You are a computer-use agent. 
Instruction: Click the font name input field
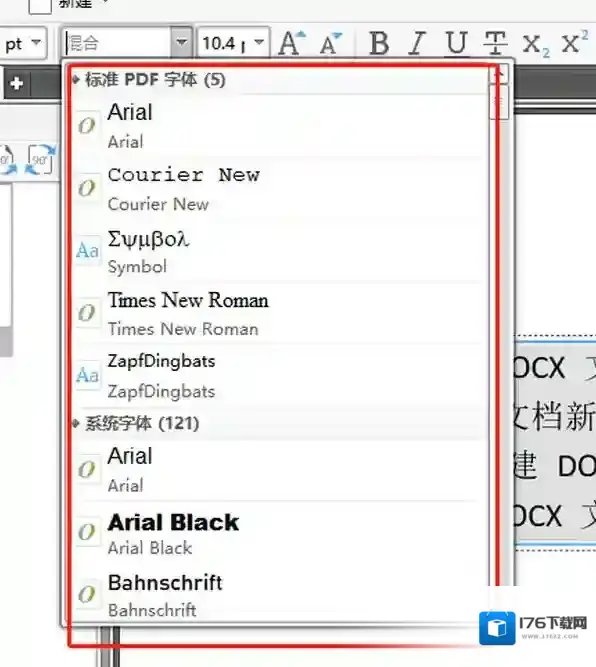[117, 43]
